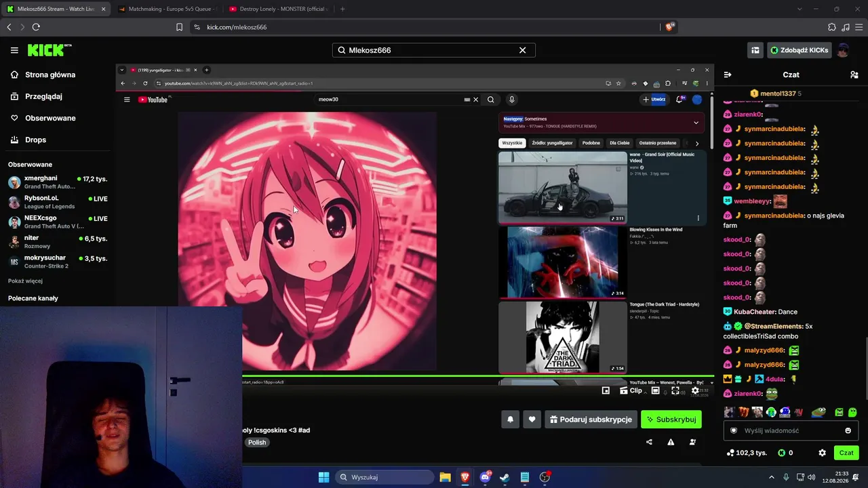Viewport: 868px width, 488px height.
Task: Click the Zdobądź KICKs button
Action: coord(798,50)
